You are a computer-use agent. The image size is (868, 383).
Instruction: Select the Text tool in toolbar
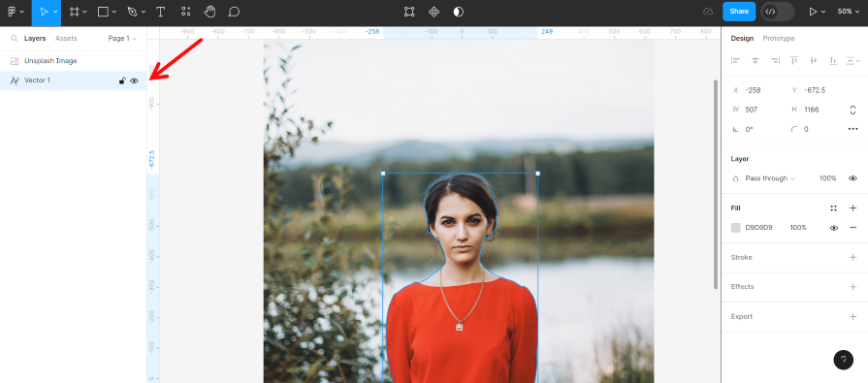tap(161, 12)
